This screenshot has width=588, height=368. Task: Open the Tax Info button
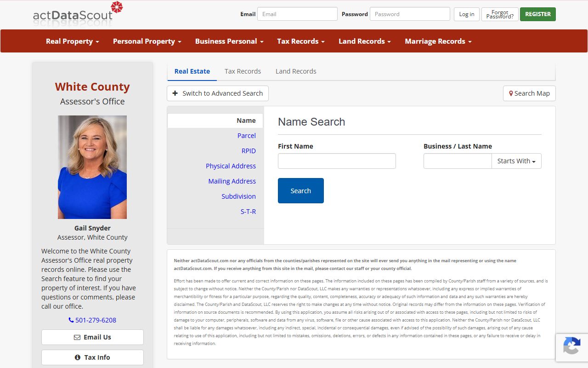pyautogui.click(x=92, y=357)
